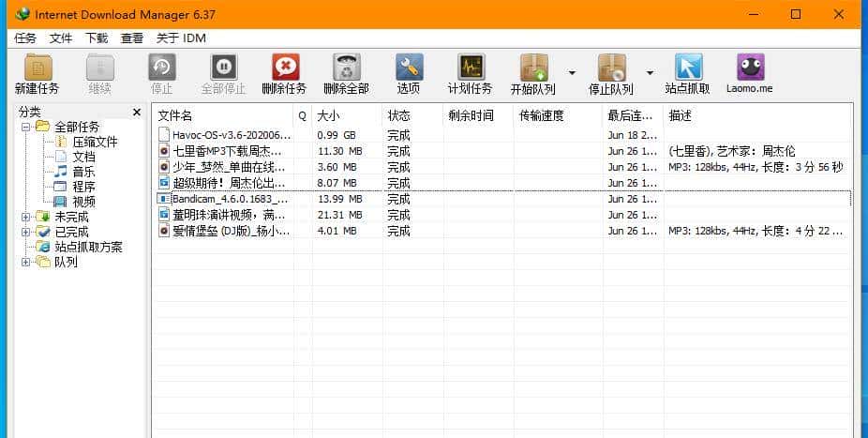Open the 下载 menu
The image size is (868, 438).
[97, 38]
